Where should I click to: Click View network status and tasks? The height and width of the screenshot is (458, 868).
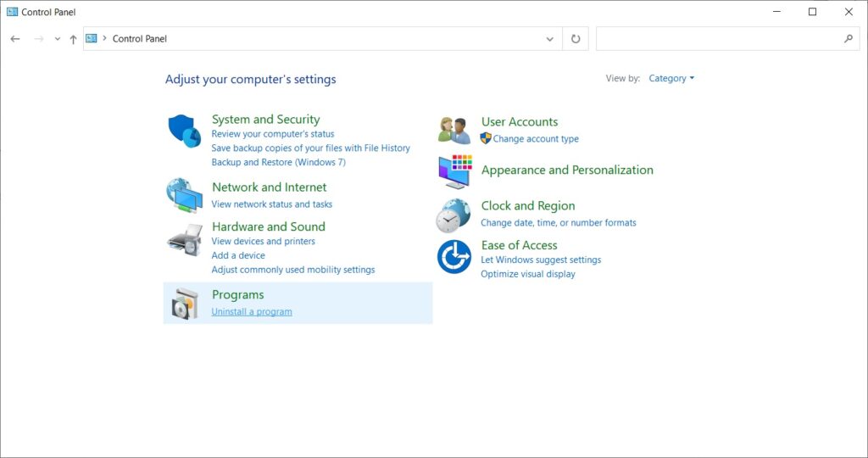pyautogui.click(x=272, y=204)
